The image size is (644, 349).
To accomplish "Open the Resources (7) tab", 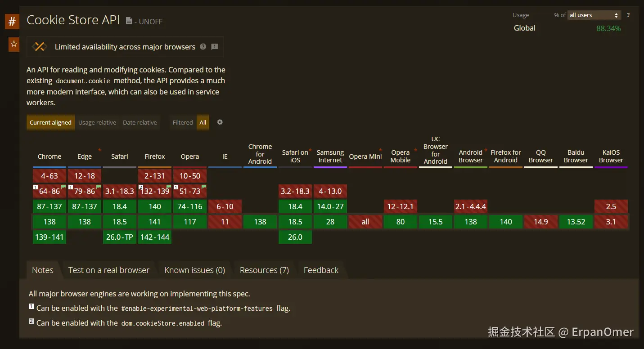I will pyautogui.click(x=264, y=270).
